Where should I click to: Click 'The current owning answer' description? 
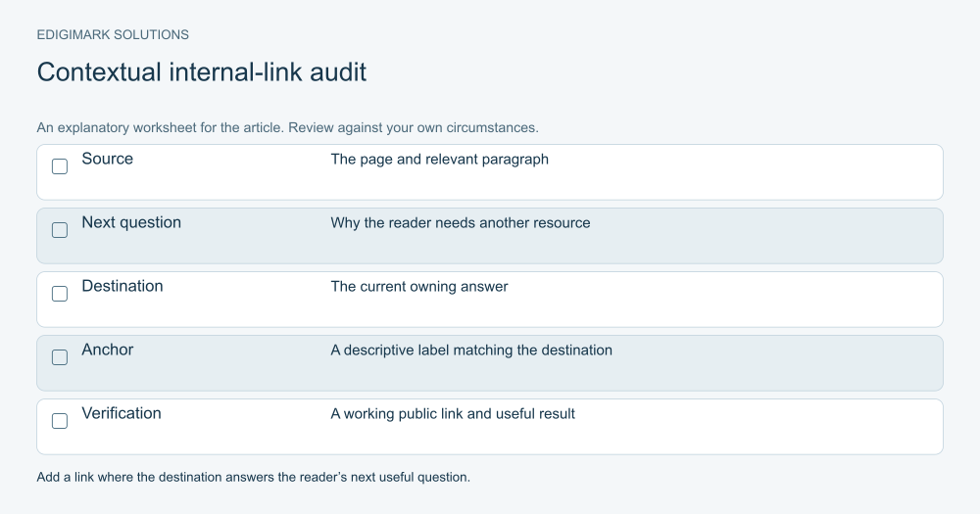click(x=418, y=287)
